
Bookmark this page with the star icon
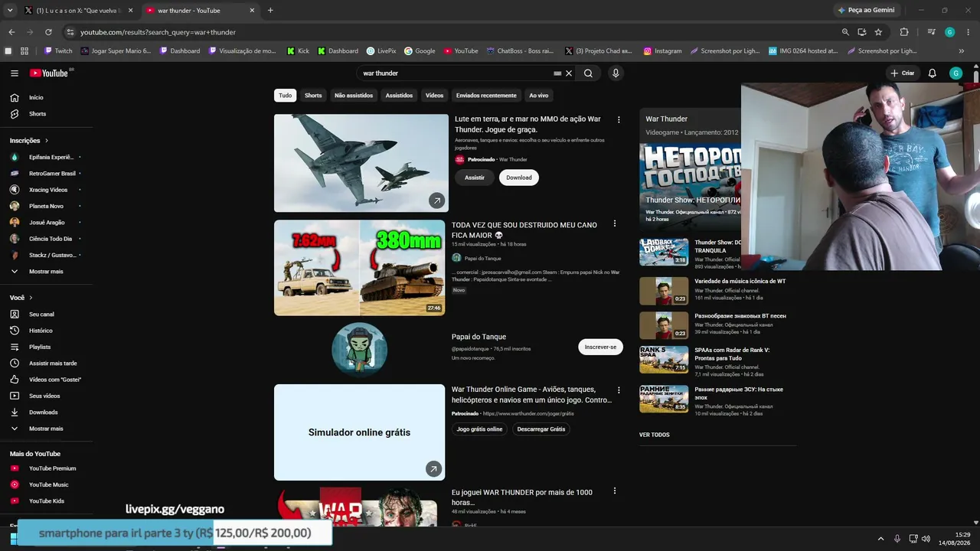[x=878, y=32]
